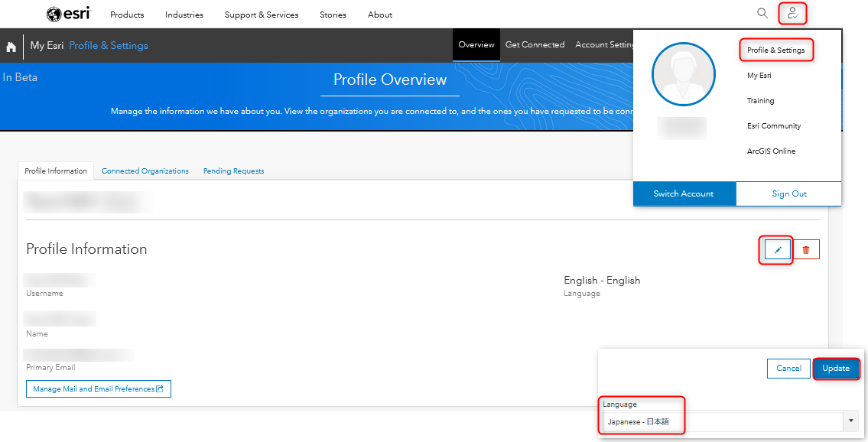The width and height of the screenshot is (868, 442).
Task: Click the red trash delete icon
Action: click(x=806, y=250)
